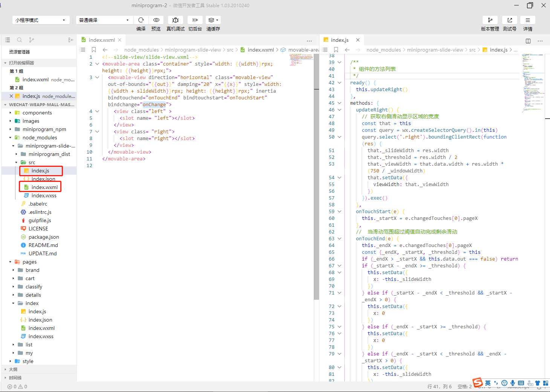The height and width of the screenshot is (392, 550).
Task: Open search in the sidebar
Action: tap(20, 40)
